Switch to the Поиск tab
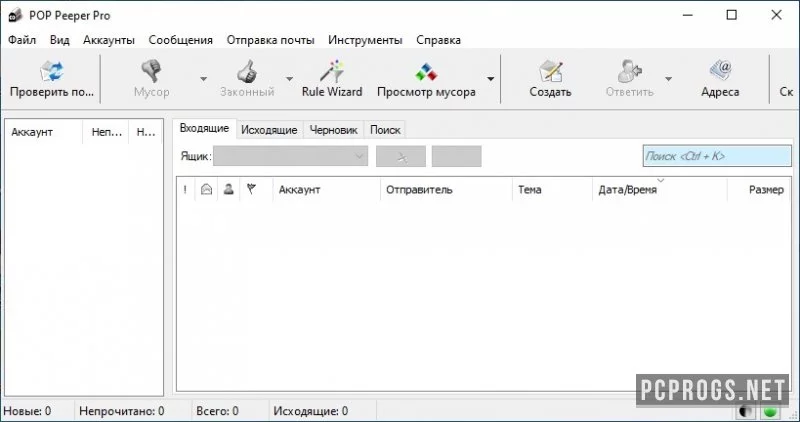This screenshot has height=422, width=800. click(385, 130)
